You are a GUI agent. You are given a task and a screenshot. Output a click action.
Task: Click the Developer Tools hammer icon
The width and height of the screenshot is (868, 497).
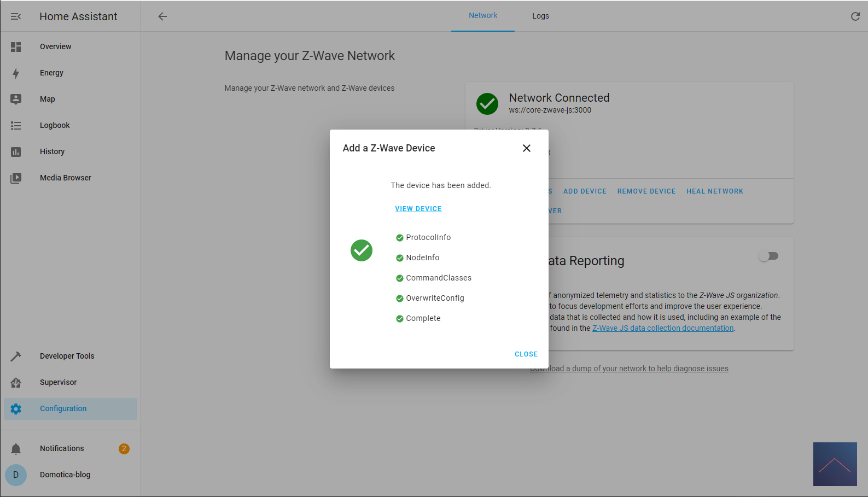click(16, 356)
